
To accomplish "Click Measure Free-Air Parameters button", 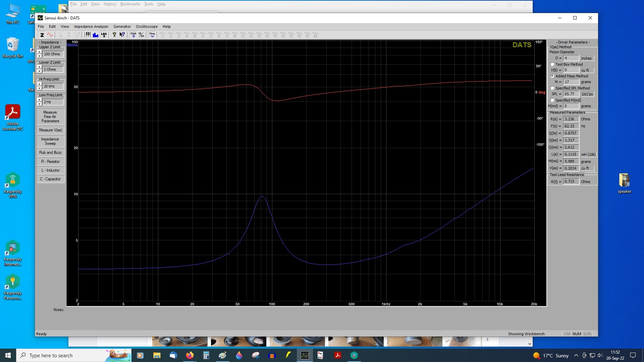I will coord(50,117).
